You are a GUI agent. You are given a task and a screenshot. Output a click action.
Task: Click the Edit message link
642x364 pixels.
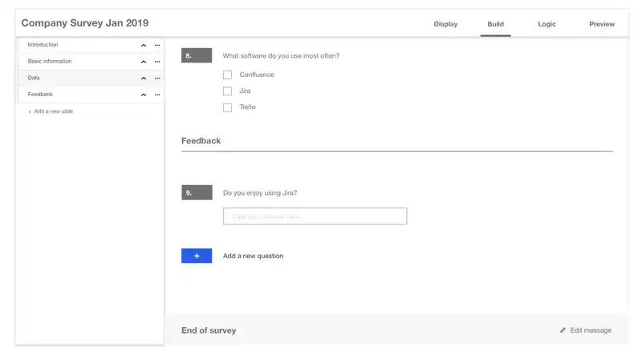591,330
